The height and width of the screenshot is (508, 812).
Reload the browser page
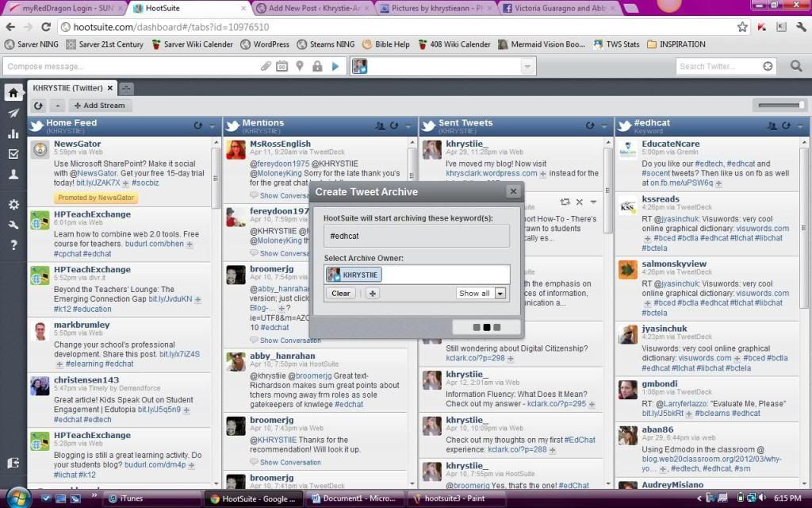pyautogui.click(x=46, y=27)
